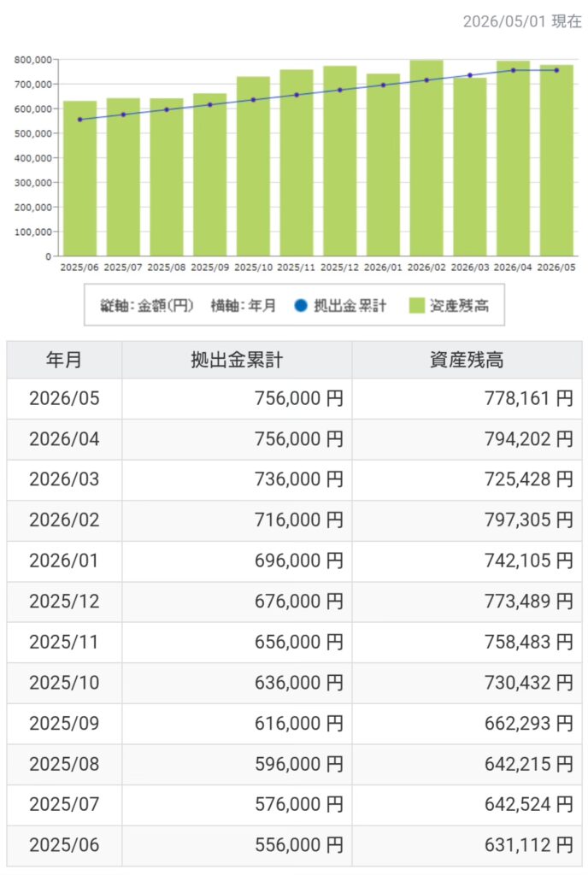Click the 資産残高 column header
588x875 pixels.
(x=467, y=360)
